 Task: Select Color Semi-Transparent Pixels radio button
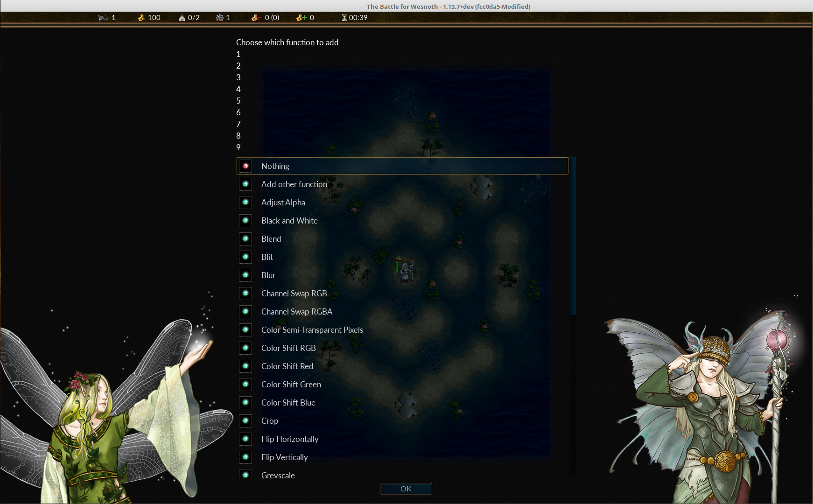[245, 330]
